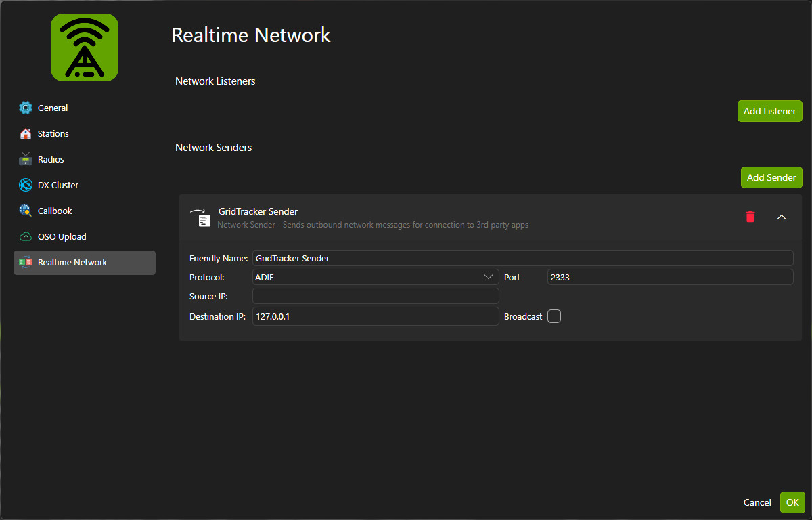The height and width of the screenshot is (520, 812).
Task: Click the Friendly Name input field
Action: [522, 258]
